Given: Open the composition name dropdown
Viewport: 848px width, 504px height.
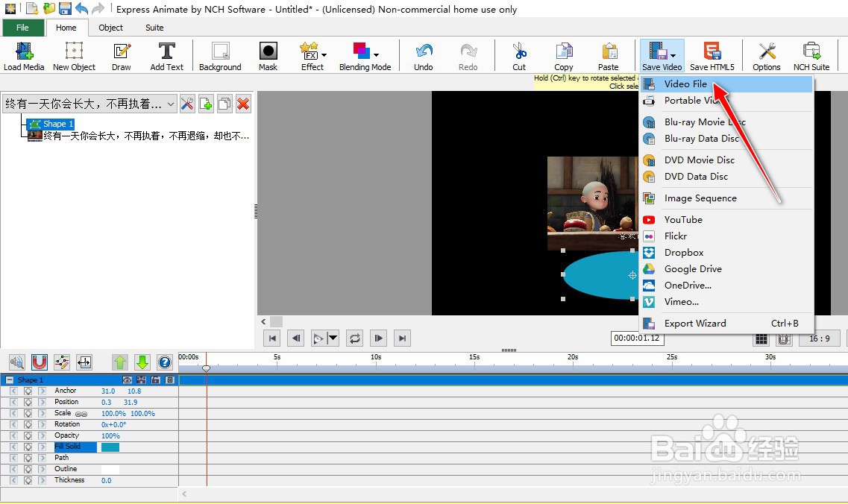Looking at the screenshot, I should coord(171,104).
